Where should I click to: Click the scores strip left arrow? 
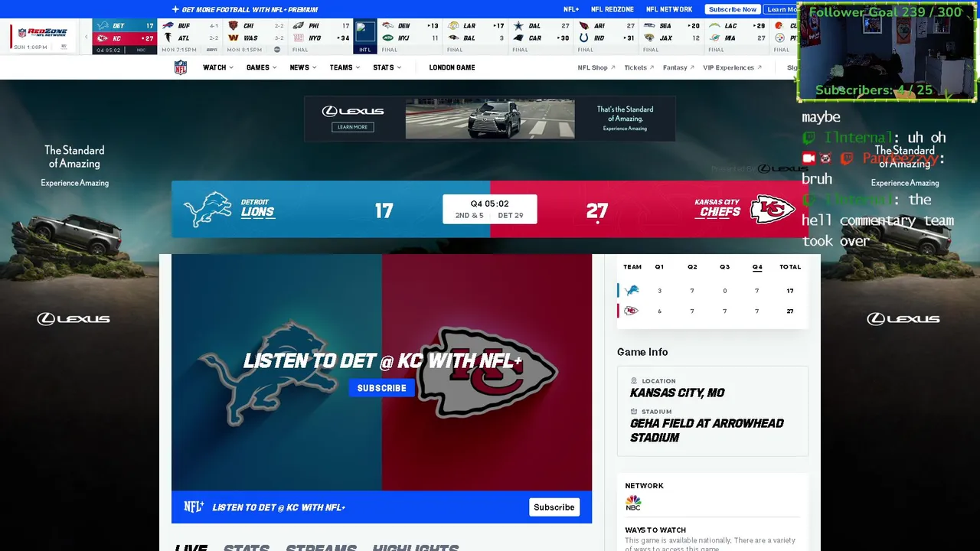coord(87,37)
